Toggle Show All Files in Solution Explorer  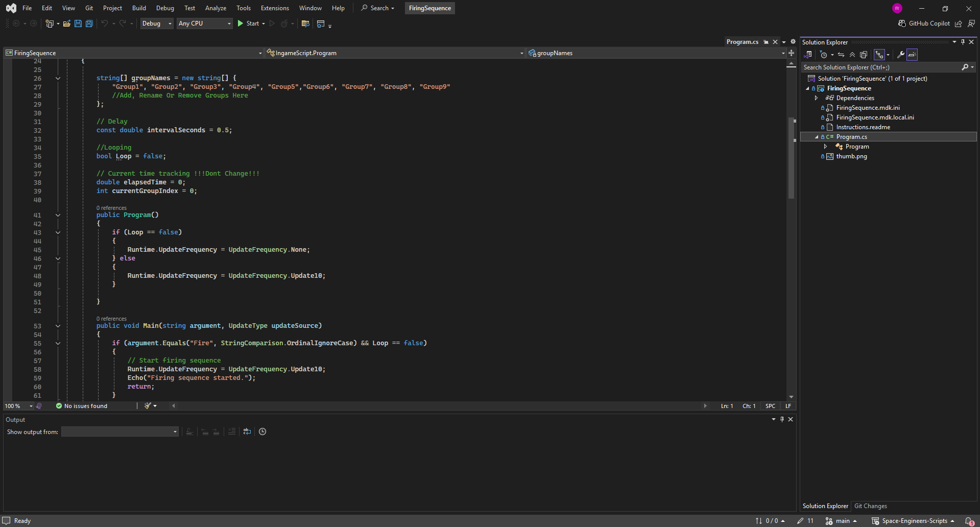click(864, 55)
